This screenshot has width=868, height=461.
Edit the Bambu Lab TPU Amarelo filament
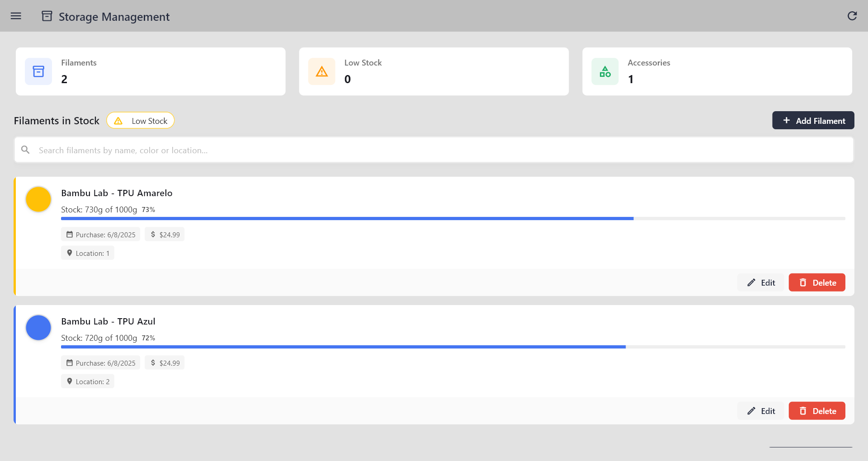(761, 282)
